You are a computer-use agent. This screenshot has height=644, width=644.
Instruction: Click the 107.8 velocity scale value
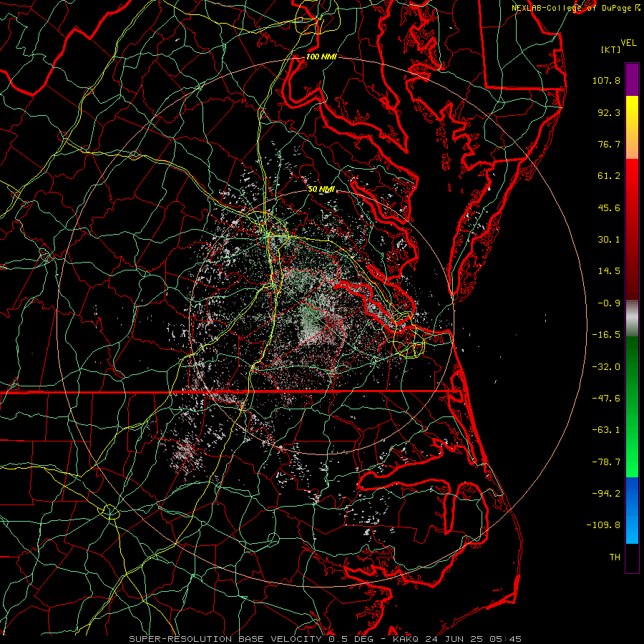pos(606,80)
